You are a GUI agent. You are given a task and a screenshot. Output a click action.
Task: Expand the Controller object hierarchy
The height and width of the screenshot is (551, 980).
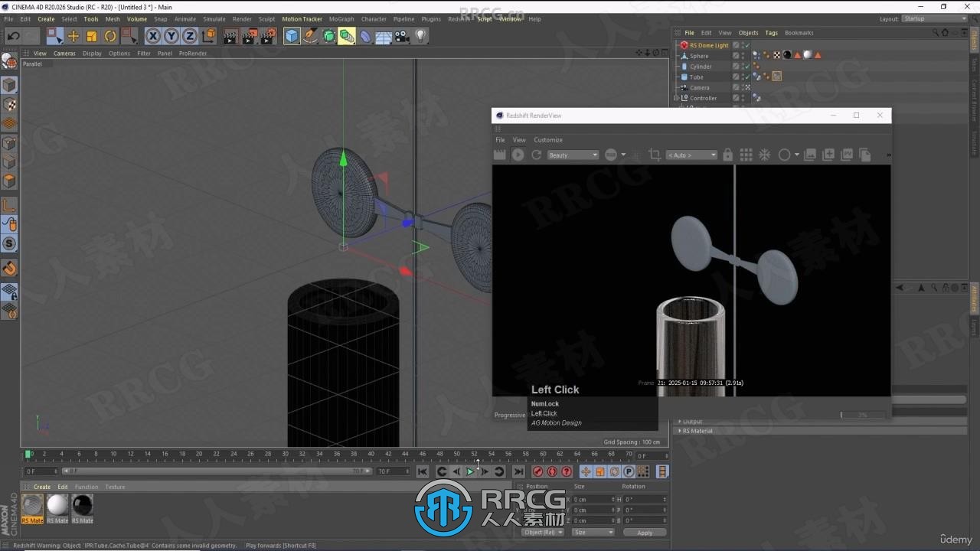click(x=676, y=98)
